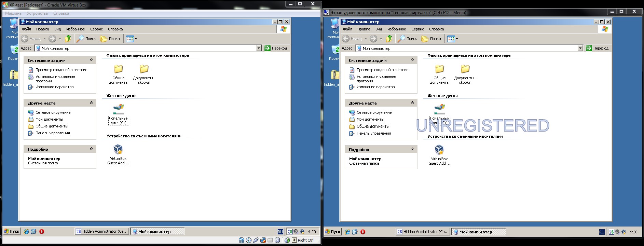Select the Общие документы folder in the left Explorer window

coord(119,74)
